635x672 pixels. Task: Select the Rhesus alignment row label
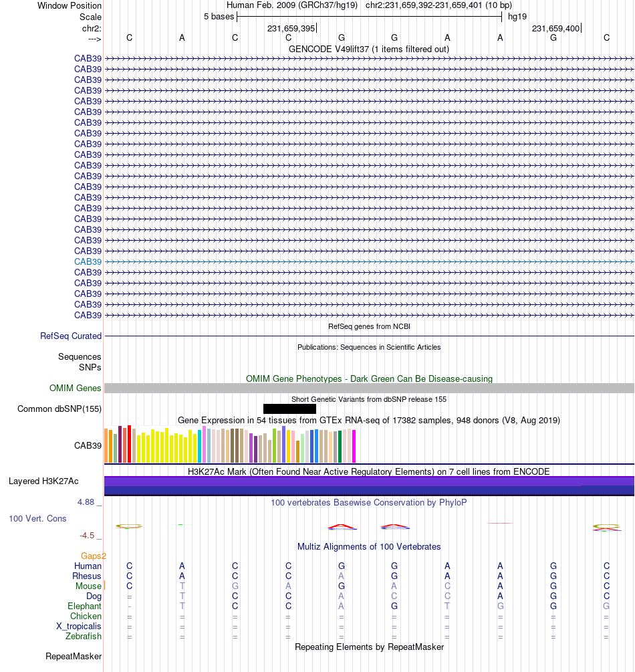86,576
